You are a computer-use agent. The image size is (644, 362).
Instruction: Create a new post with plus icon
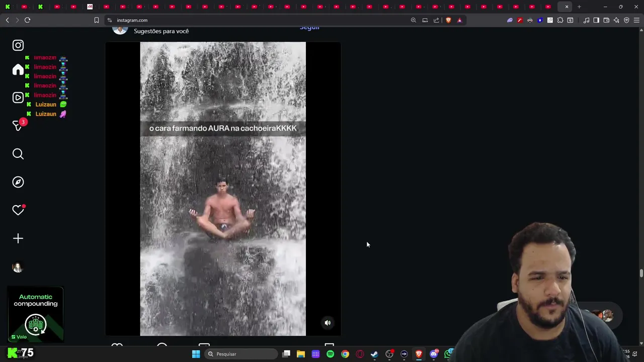pos(18,238)
